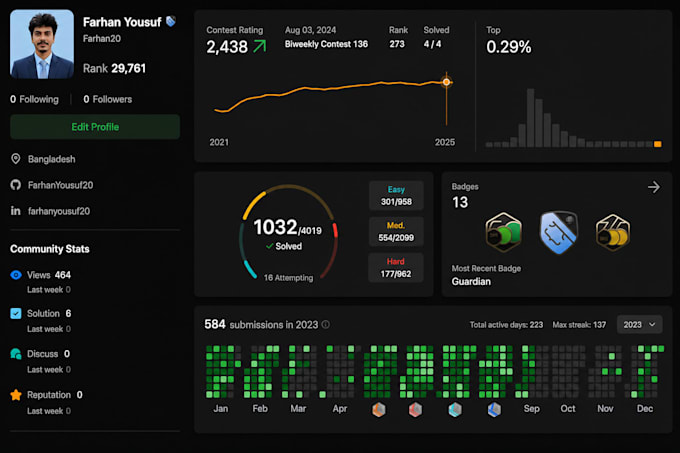This screenshot has width=680, height=453.
Task: Click the Aug 03, 2024 contest date
Action: point(311,30)
